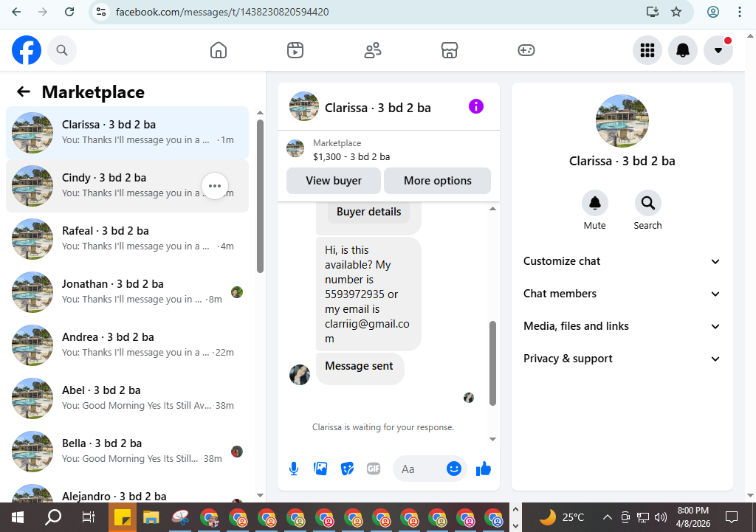Select the Jonathan · 3 bd 2 ba conversation
Image resolution: width=756 pixels, height=532 pixels.
pyautogui.click(x=127, y=292)
